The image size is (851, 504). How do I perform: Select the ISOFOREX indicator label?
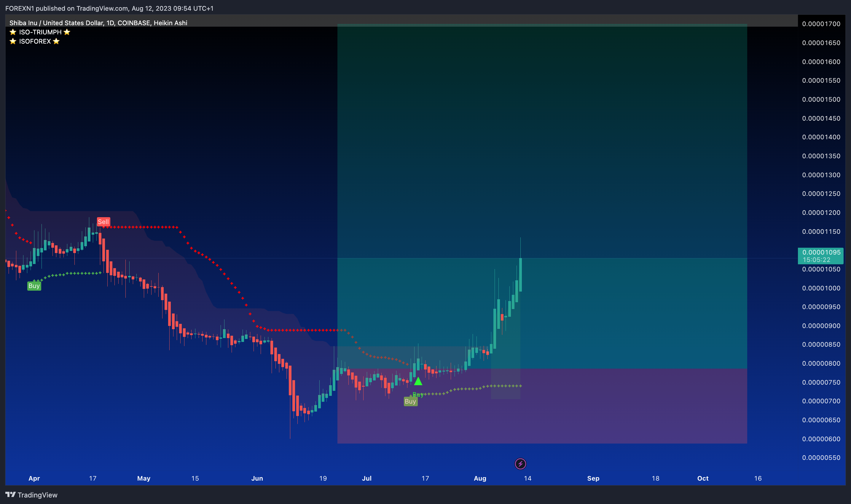click(x=35, y=41)
